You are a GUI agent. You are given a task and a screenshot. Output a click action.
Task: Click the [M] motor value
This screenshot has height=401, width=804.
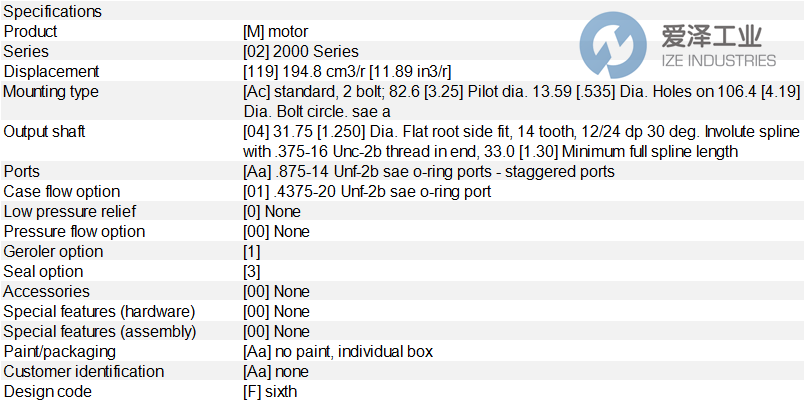(x=276, y=32)
